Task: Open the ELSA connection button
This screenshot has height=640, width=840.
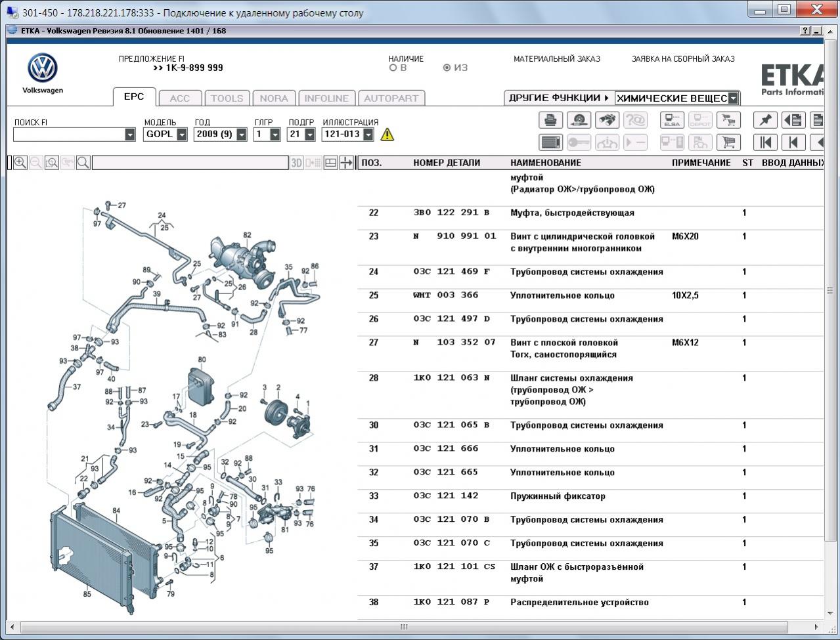Action: click(672, 120)
